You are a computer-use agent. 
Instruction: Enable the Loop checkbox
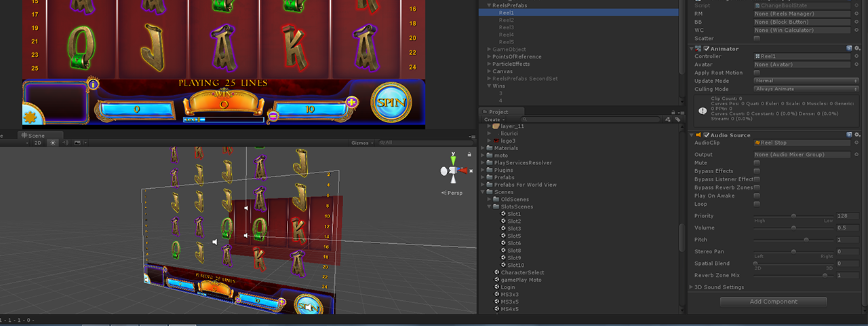[757, 204]
